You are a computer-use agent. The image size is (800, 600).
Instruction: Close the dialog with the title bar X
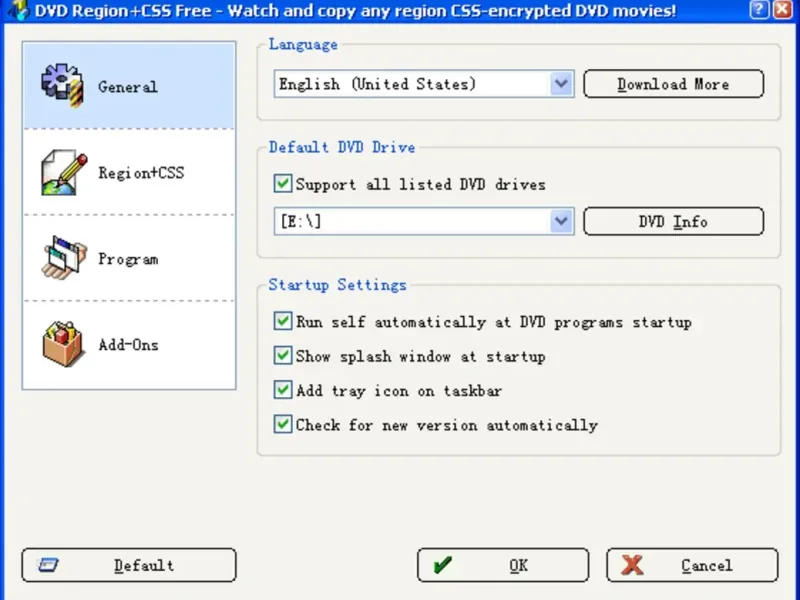[783, 9]
